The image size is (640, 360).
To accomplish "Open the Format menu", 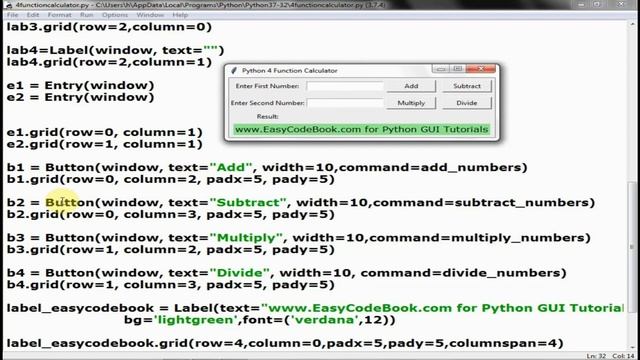I will (x=59, y=15).
